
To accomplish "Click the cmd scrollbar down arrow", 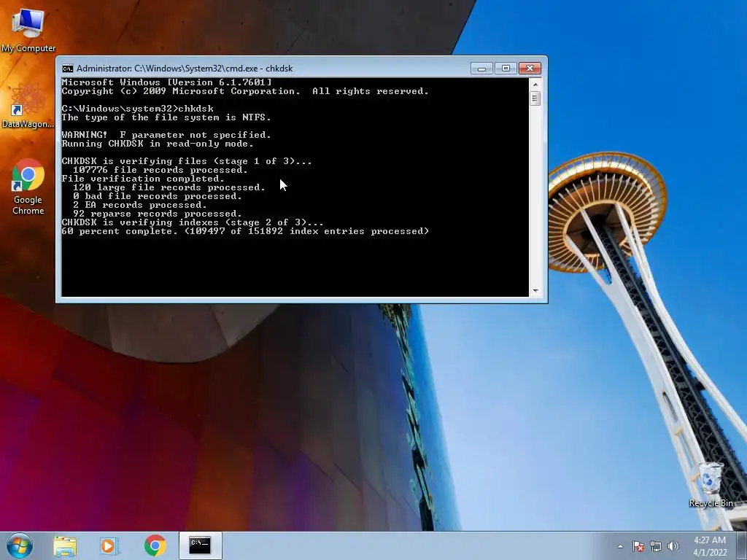I will click(535, 290).
